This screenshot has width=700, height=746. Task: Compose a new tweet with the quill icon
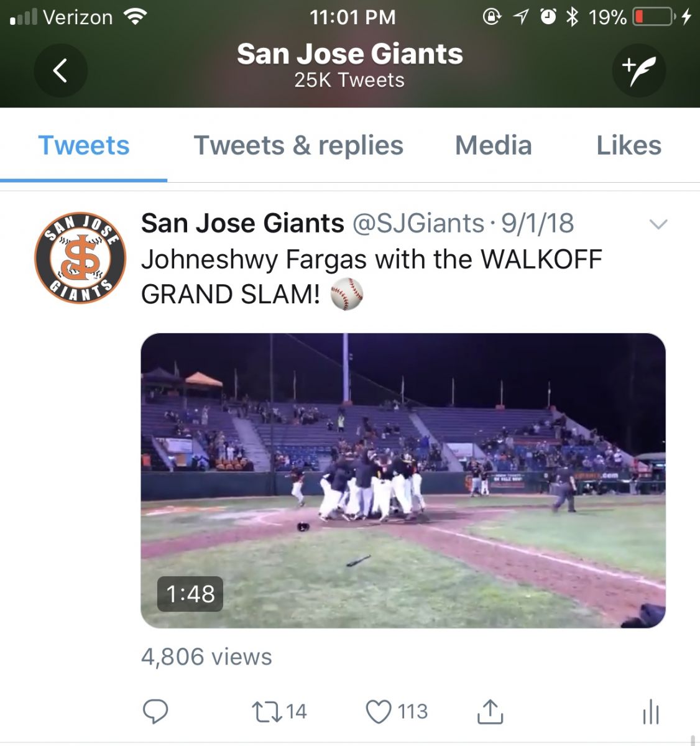(x=639, y=70)
